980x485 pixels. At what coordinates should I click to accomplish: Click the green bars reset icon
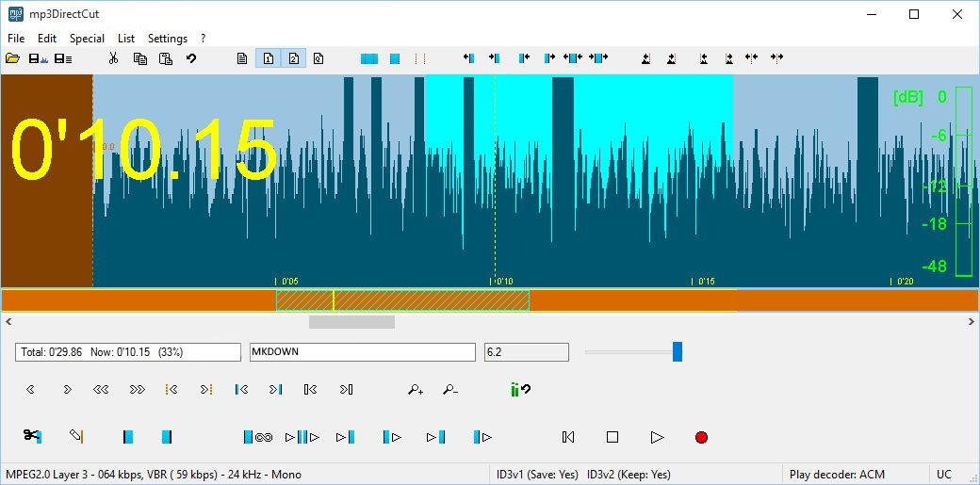pos(520,389)
